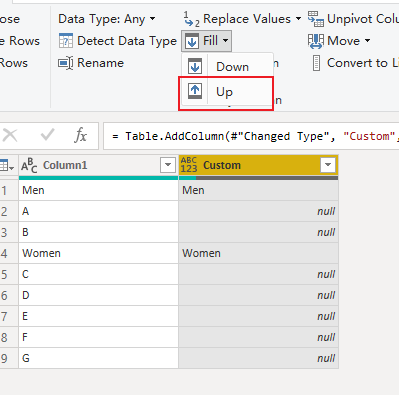Click the Fill Up arrow icon
The height and width of the screenshot is (395, 399).
click(195, 91)
